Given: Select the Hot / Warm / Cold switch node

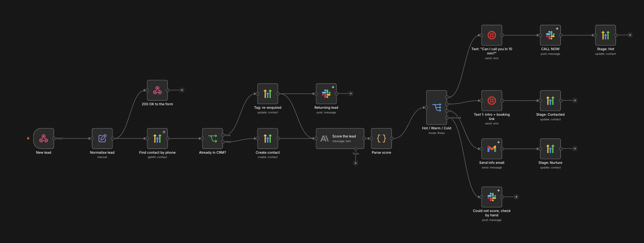Looking at the screenshot, I should click(x=437, y=107).
